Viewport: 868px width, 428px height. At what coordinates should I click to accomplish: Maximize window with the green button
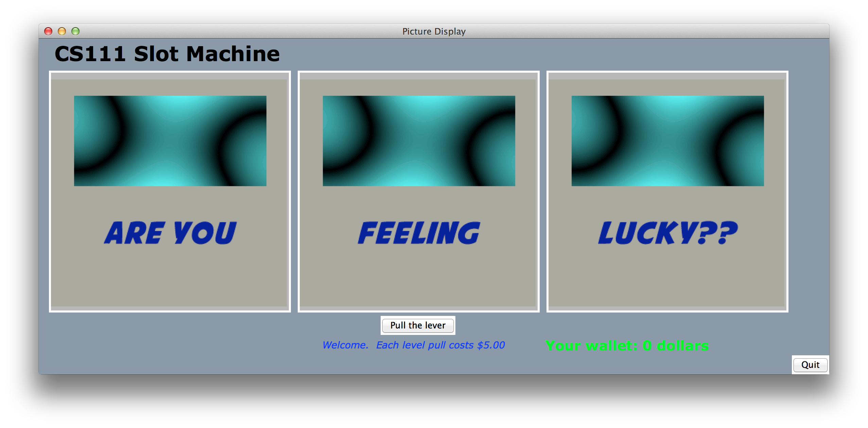[75, 31]
